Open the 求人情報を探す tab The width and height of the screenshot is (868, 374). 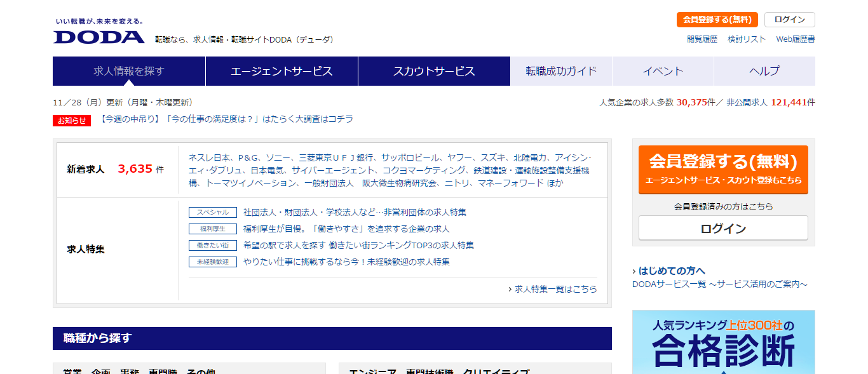129,71
